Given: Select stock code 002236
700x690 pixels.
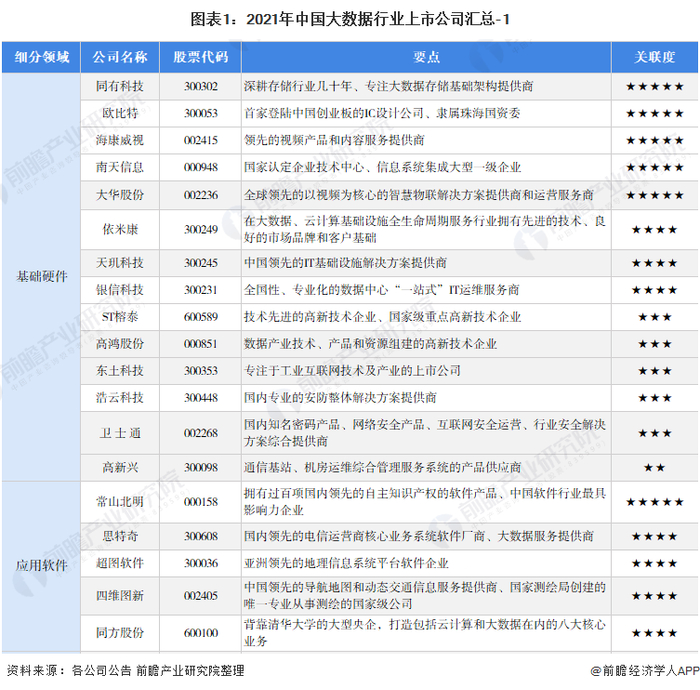Looking at the screenshot, I should point(200,195).
